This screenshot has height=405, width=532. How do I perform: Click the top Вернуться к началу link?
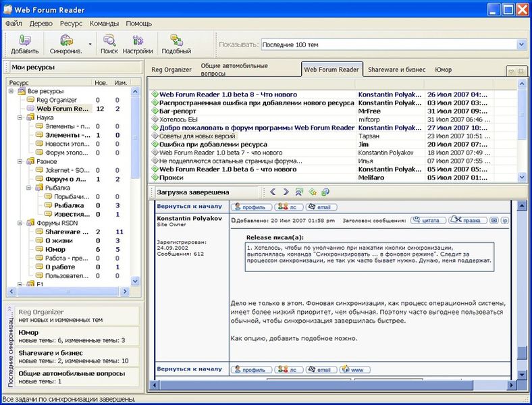coord(189,207)
